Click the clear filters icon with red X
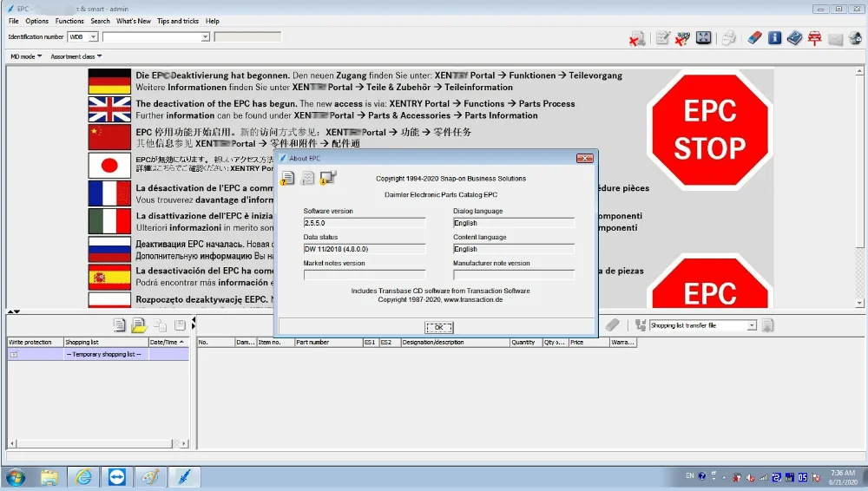Viewport: 868px width, 491px height. pyautogui.click(x=682, y=38)
